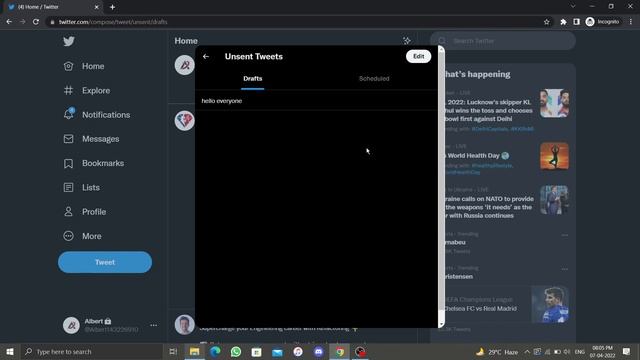
Task: Bookmark this page star icon
Action: [547, 22]
